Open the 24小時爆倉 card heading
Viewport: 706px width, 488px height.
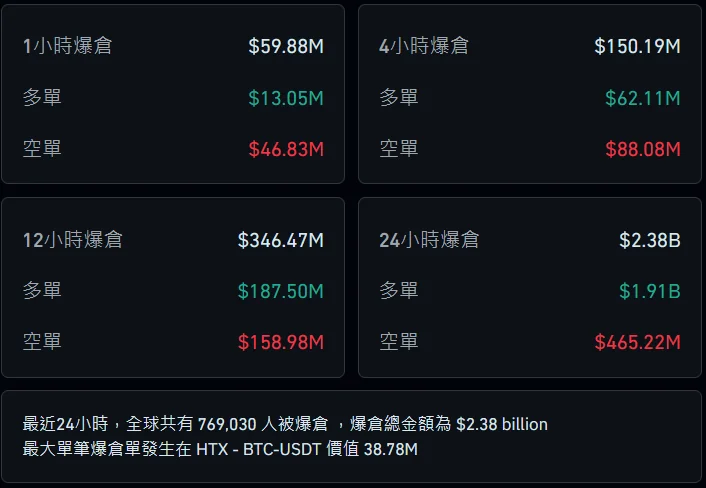tap(429, 240)
